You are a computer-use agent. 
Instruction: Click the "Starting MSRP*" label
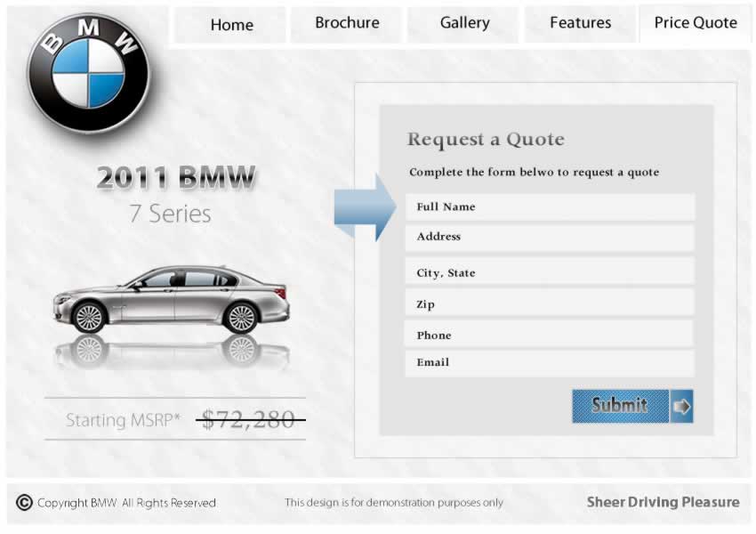(123, 420)
